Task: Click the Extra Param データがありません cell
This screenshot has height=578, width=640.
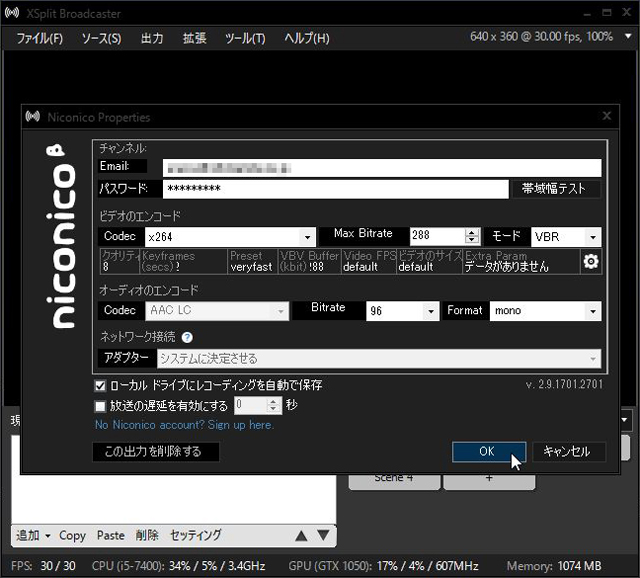Action: tap(521, 262)
